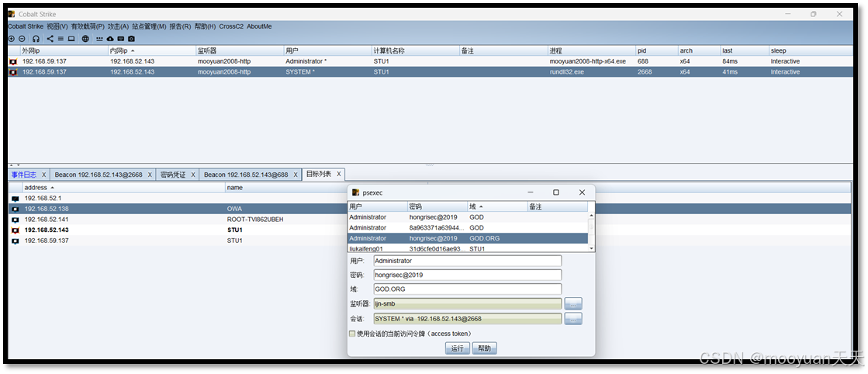The image size is (868, 374).
Task: Click the credentials card toolbar icon
Action: (x=121, y=39)
